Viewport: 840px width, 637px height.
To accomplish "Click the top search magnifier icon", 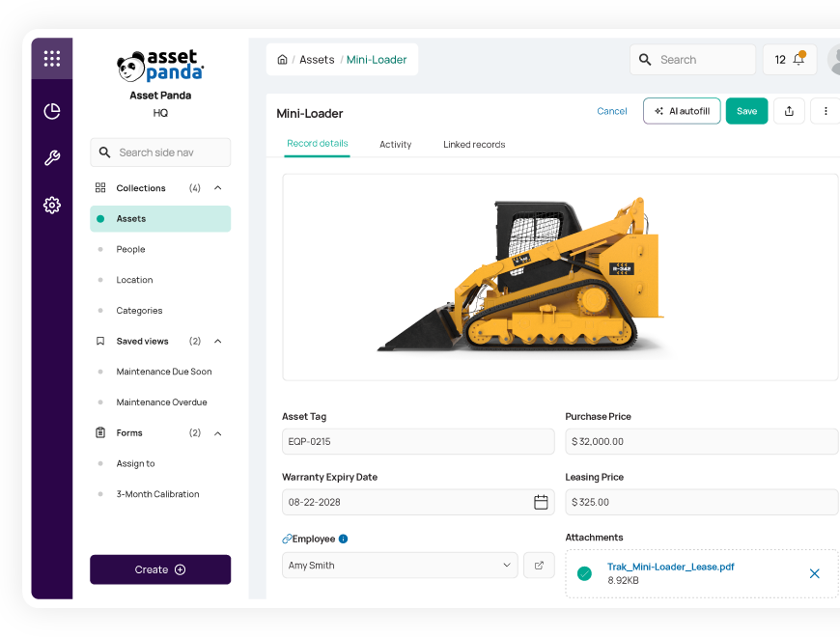I will [x=645, y=60].
